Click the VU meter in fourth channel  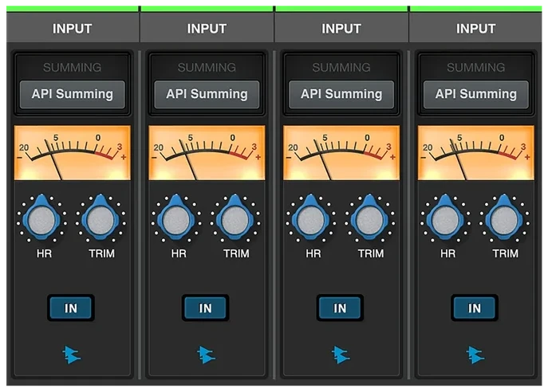pyautogui.click(x=476, y=153)
